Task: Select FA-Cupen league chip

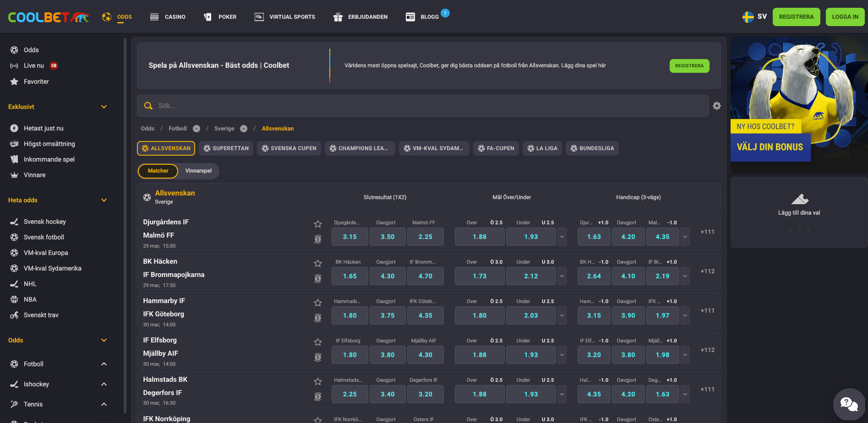Action: [496, 148]
